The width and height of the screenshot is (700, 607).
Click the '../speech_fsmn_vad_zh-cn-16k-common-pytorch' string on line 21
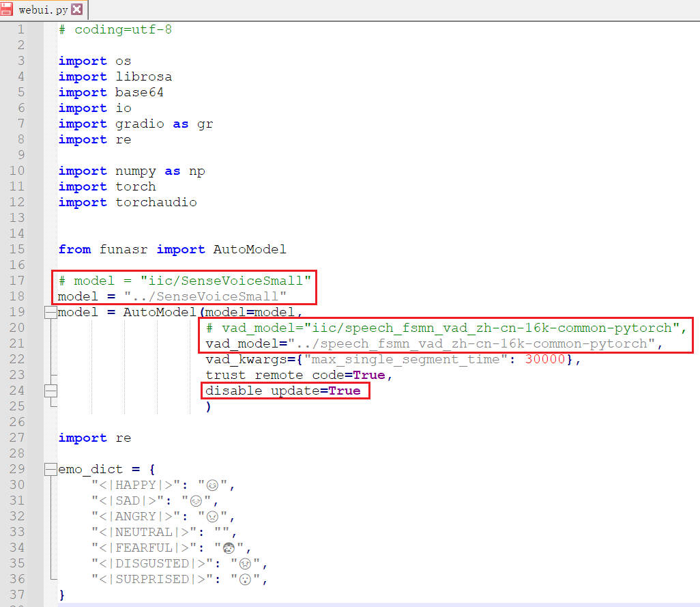pyautogui.click(x=471, y=344)
